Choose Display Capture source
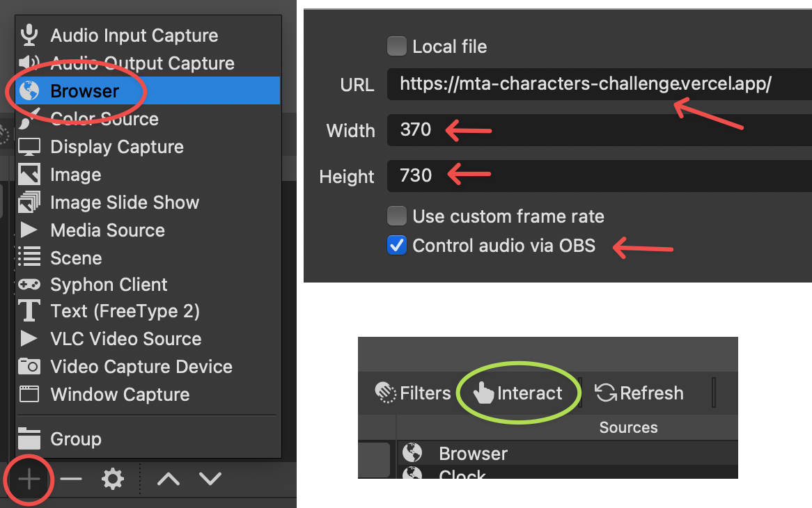The image size is (812, 508). (x=148, y=146)
